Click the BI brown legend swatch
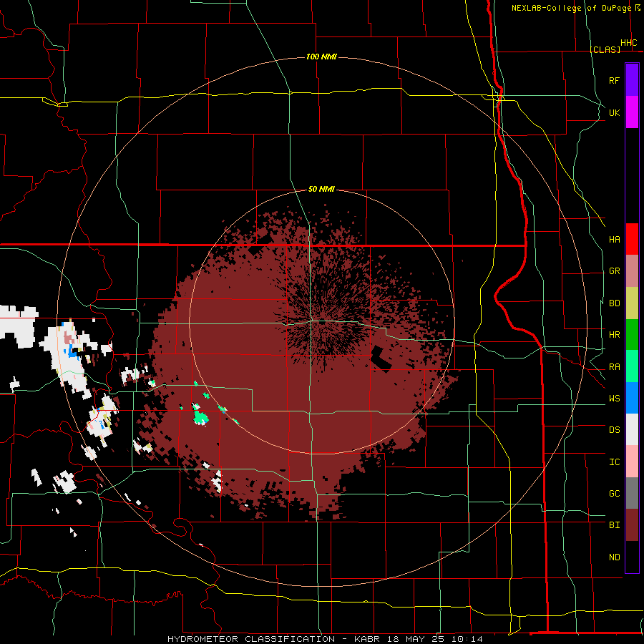 point(632,525)
